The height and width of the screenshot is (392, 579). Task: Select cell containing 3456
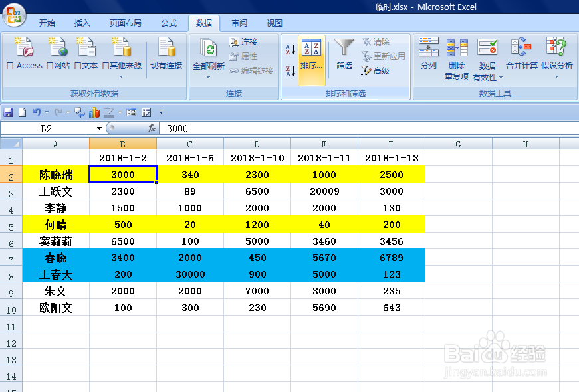click(392, 241)
